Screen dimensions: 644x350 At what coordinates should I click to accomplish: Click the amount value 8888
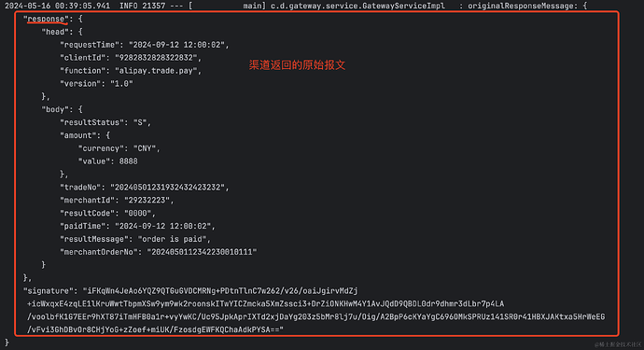point(128,161)
